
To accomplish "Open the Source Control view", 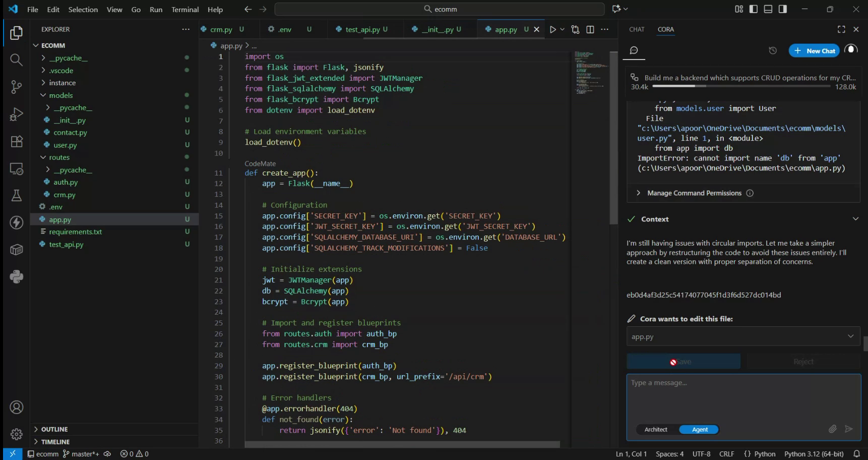I will [x=16, y=87].
